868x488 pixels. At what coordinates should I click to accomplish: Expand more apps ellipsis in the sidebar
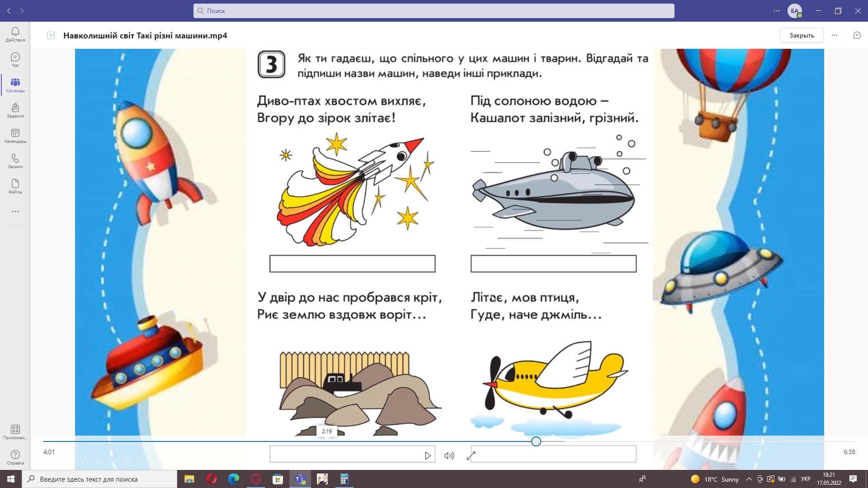15,211
